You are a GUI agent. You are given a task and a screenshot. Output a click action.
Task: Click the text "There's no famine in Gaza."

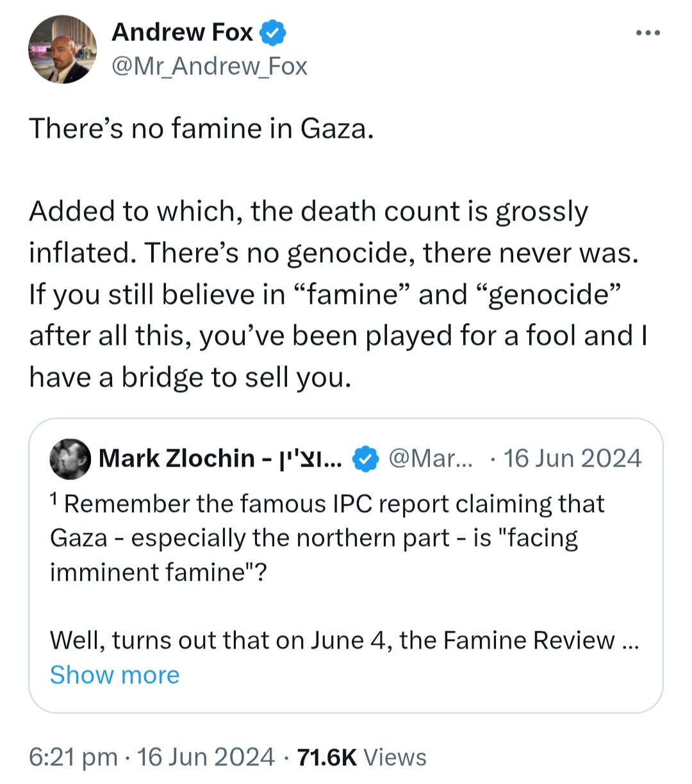click(201, 129)
